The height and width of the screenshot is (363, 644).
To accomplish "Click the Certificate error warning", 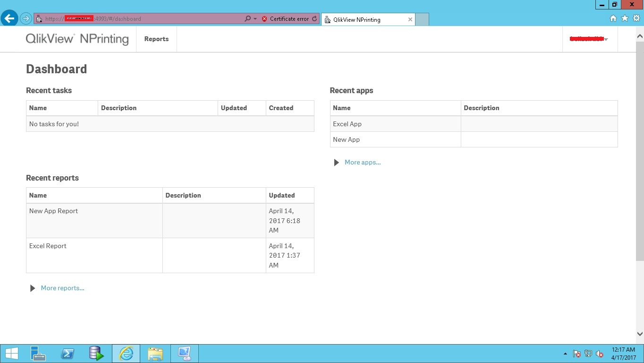I will [x=285, y=19].
